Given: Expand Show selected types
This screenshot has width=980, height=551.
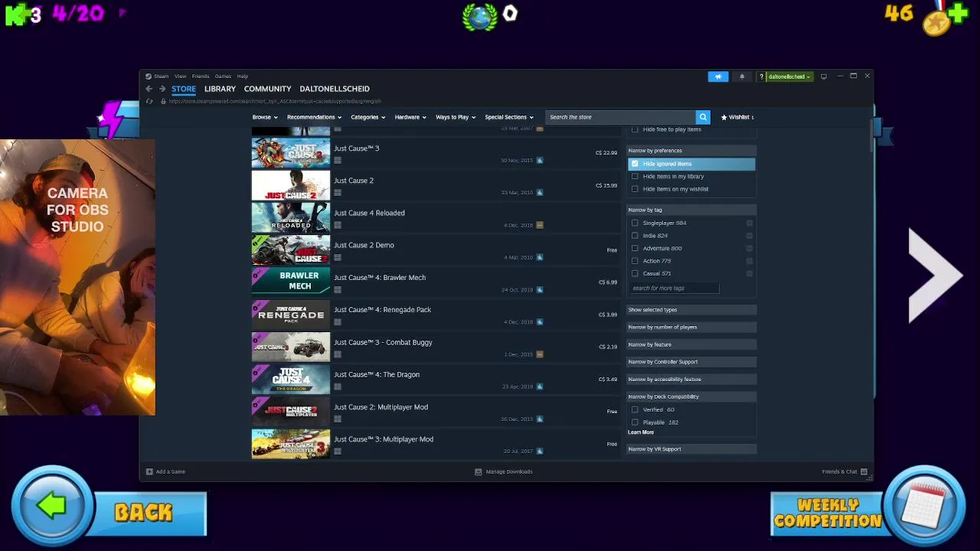Looking at the screenshot, I should coord(692,310).
